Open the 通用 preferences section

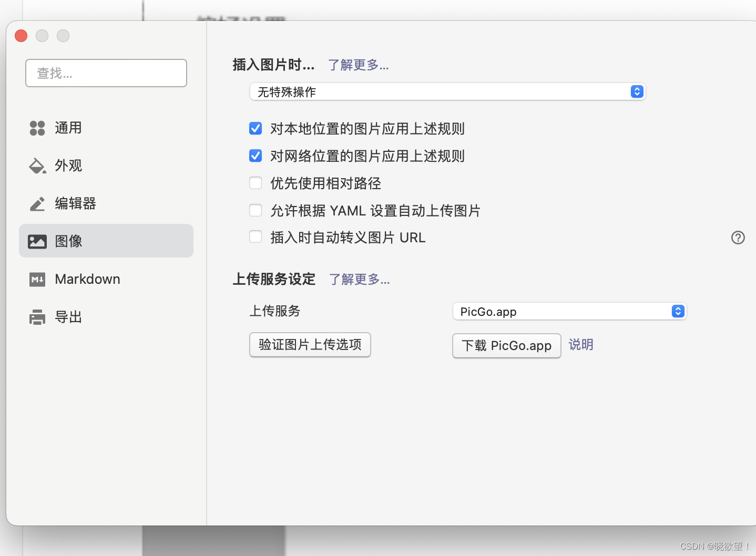(106, 128)
